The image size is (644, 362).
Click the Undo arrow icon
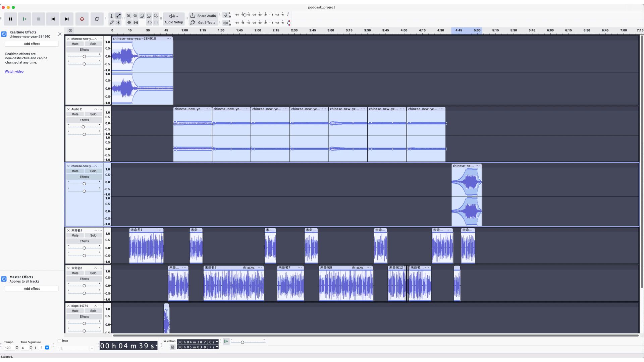pyautogui.click(x=149, y=22)
